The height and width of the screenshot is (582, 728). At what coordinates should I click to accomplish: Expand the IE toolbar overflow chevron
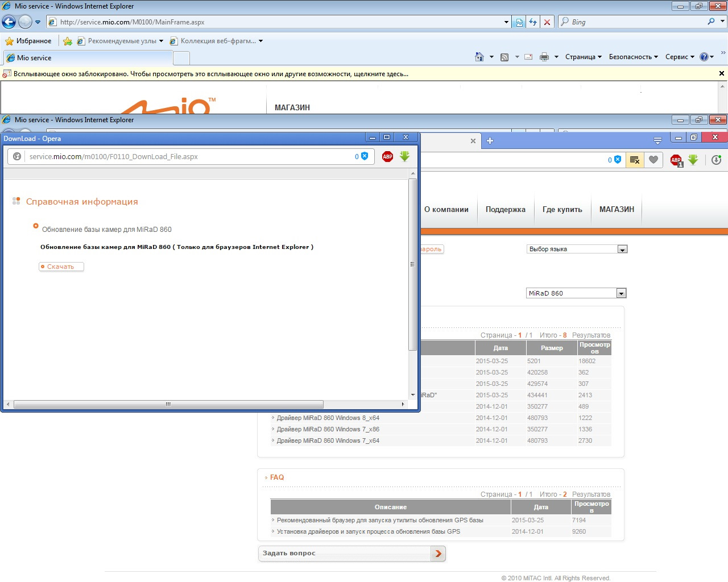[x=723, y=53]
